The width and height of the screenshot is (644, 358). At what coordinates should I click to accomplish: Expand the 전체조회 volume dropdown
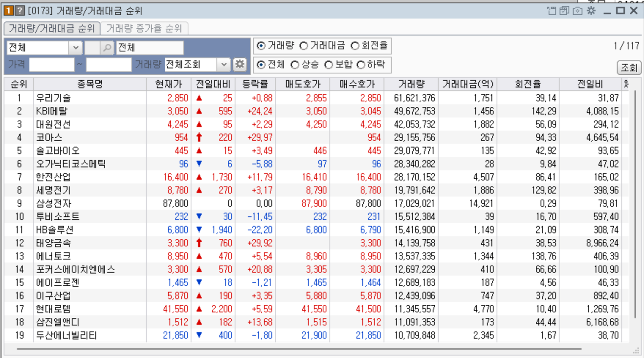tap(223, 64)
